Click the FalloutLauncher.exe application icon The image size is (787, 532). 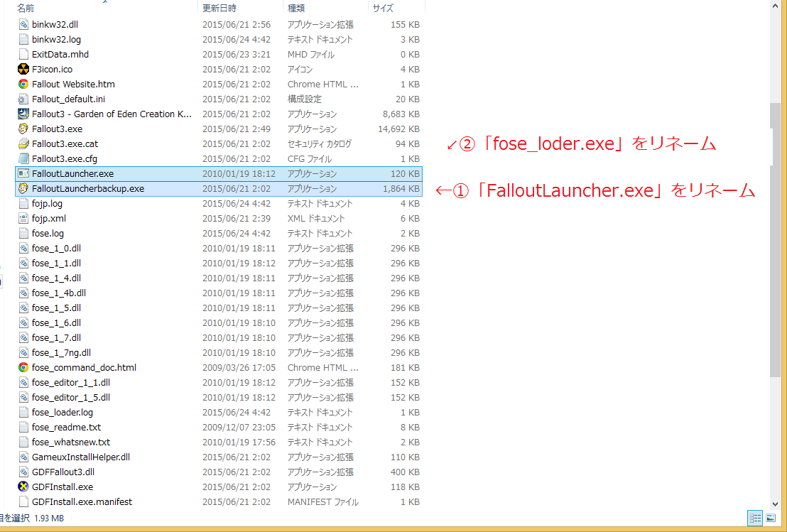[23, 173]
